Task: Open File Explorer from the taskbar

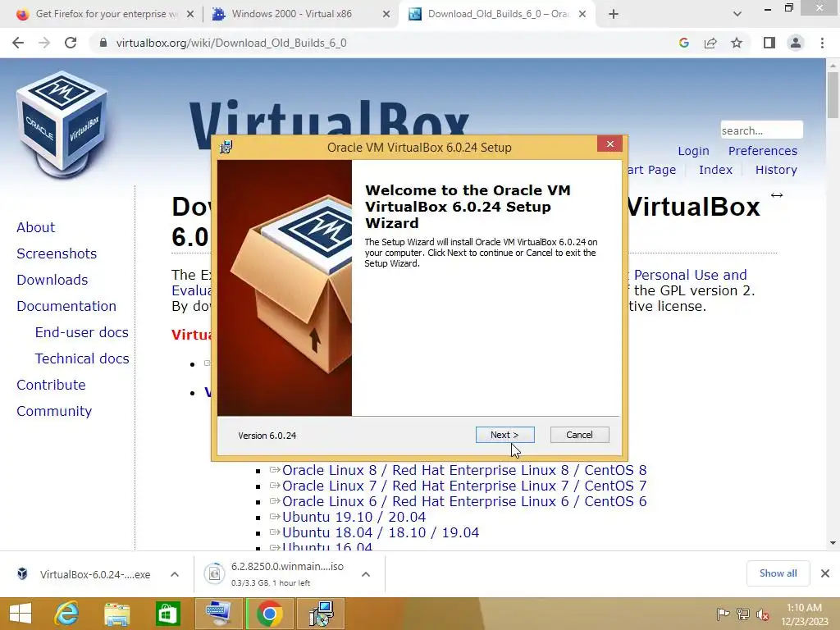Action: [116, 614]
